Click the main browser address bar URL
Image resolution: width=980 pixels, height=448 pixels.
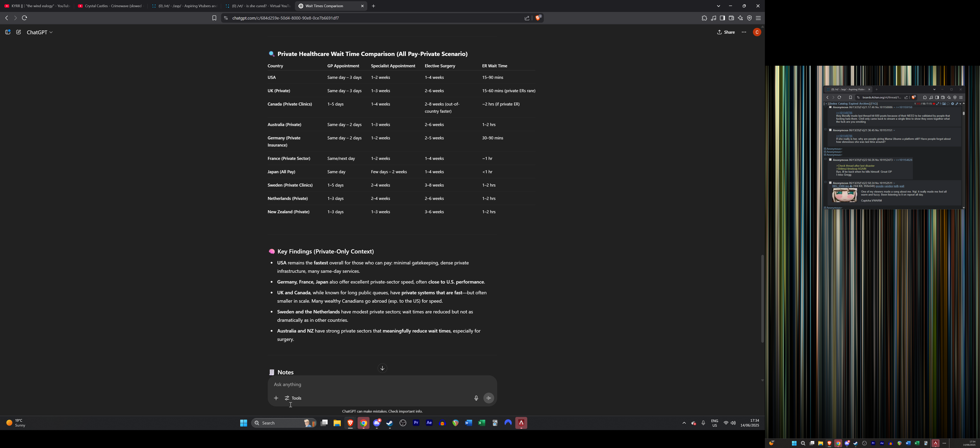tap(286, 18)
